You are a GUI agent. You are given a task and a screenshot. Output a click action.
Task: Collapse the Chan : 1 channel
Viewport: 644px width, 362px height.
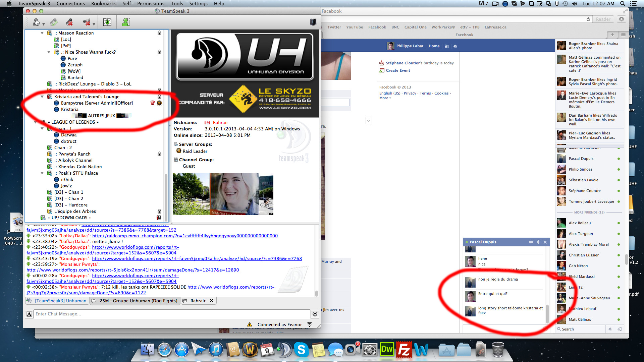pyautogui.click(x=42, y=129)
